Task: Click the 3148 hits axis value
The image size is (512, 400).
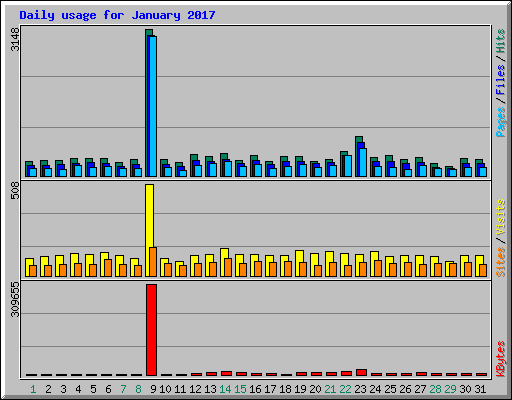Action: coord(15,39)
